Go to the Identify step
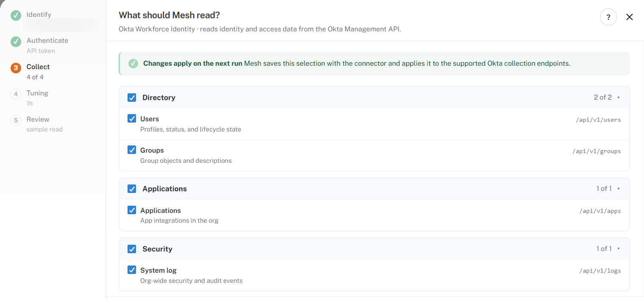 pyautogui.click(x=39, y=14)
